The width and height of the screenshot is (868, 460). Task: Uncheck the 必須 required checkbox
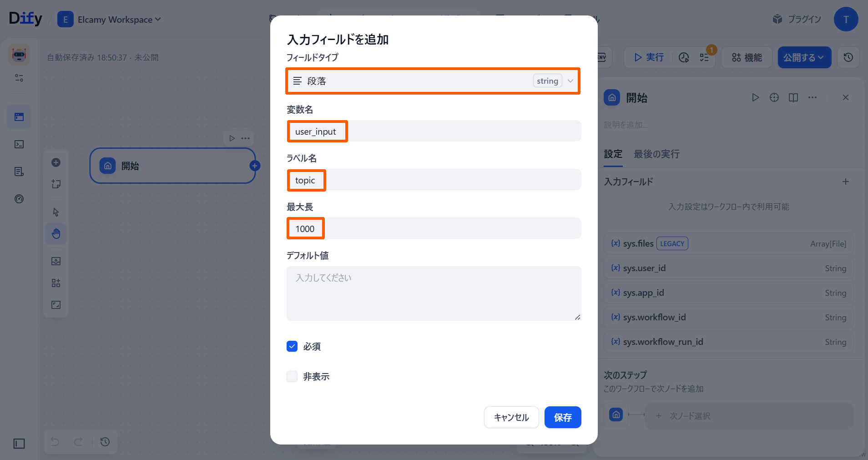pyautogui.click(x=292, y=346)
